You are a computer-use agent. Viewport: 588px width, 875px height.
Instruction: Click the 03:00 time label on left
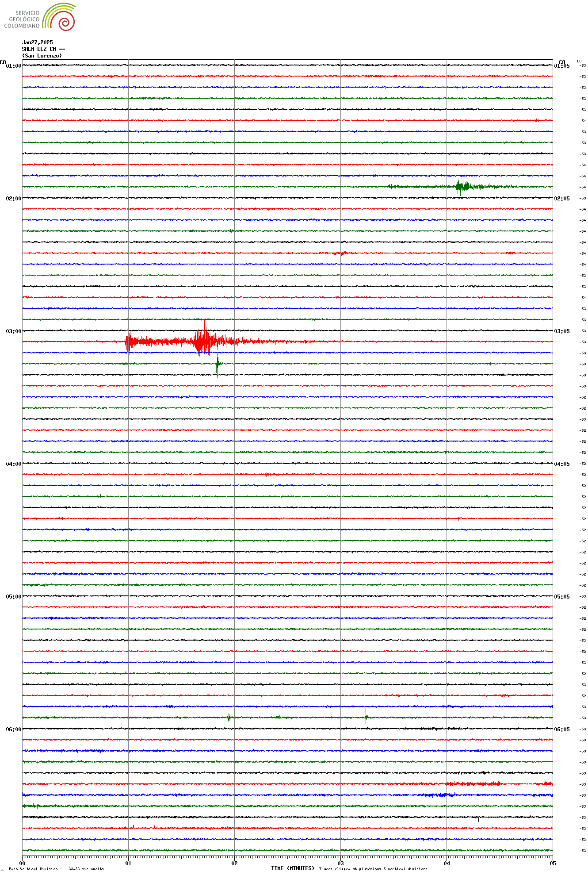13,331
